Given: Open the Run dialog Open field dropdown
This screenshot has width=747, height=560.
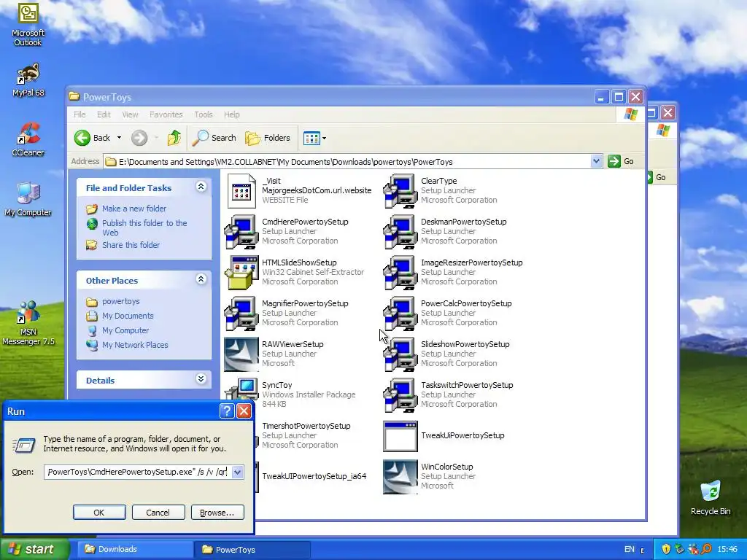Looking at the screenshot, I should click(x=237, y=472).
